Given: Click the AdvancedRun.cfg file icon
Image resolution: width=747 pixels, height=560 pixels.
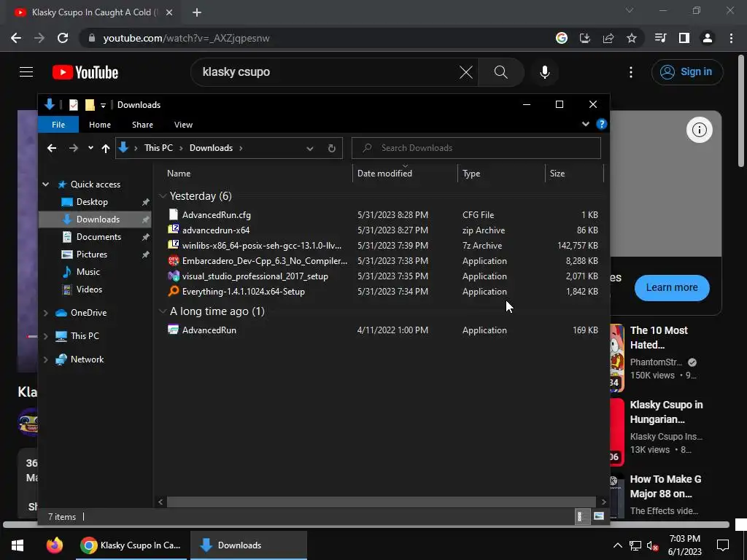Looking at the screenshot, I should [x=174, y=215].
